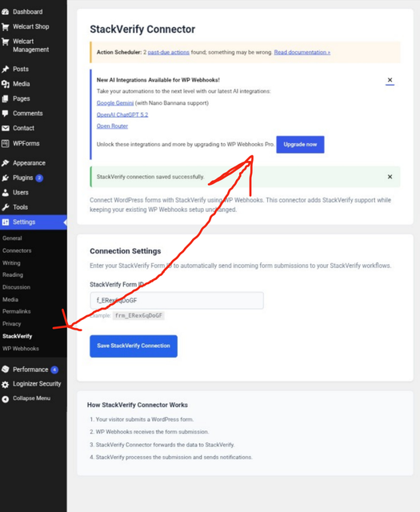Screen dimensions: 420x512
Task: Click the Performance cube icon
Action: pos(6,370)
